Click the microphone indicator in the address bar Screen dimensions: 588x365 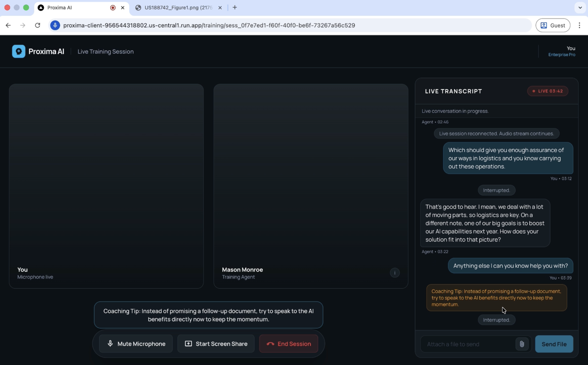tap(55, 25)
